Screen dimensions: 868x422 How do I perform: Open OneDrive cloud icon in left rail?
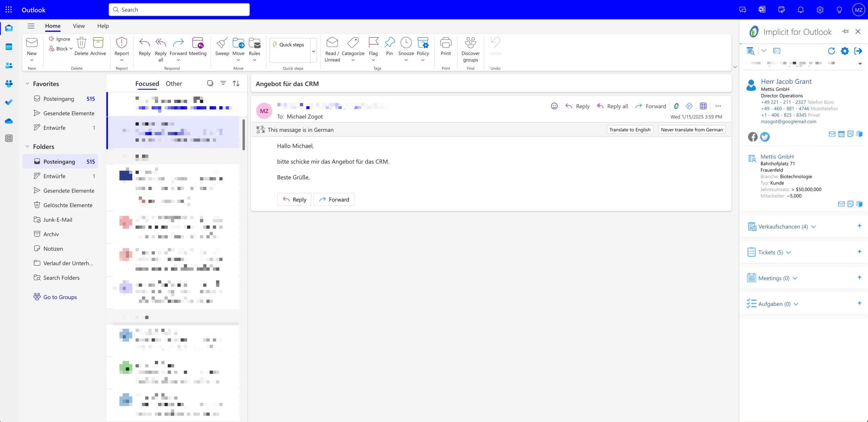coord(9,121)
